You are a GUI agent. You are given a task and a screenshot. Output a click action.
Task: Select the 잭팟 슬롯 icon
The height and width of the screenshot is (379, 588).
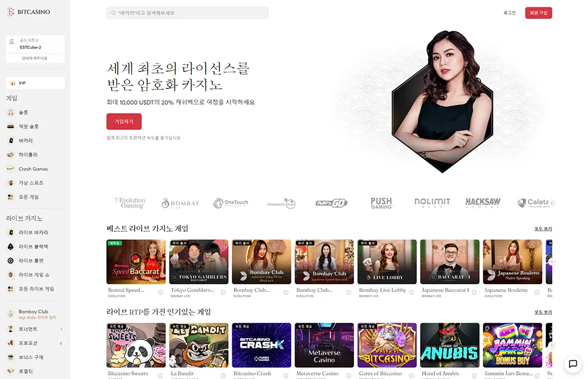click(11, 127)
